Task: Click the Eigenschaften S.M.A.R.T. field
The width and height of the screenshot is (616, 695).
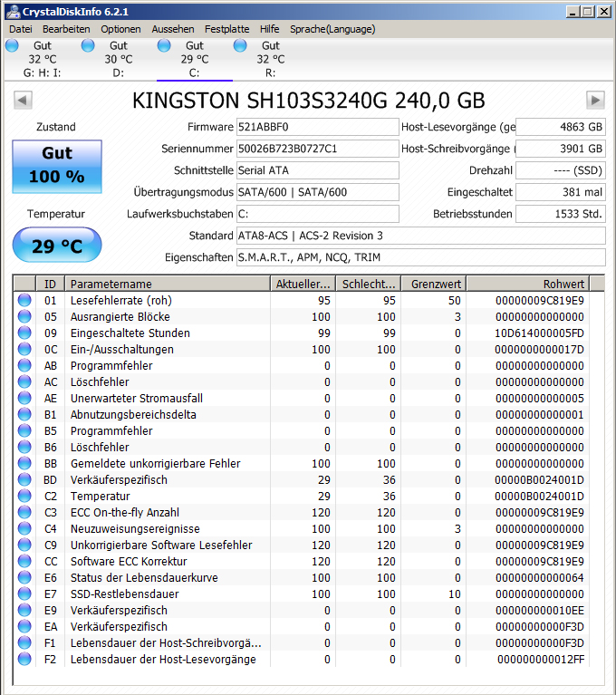Action: [420, 257]
